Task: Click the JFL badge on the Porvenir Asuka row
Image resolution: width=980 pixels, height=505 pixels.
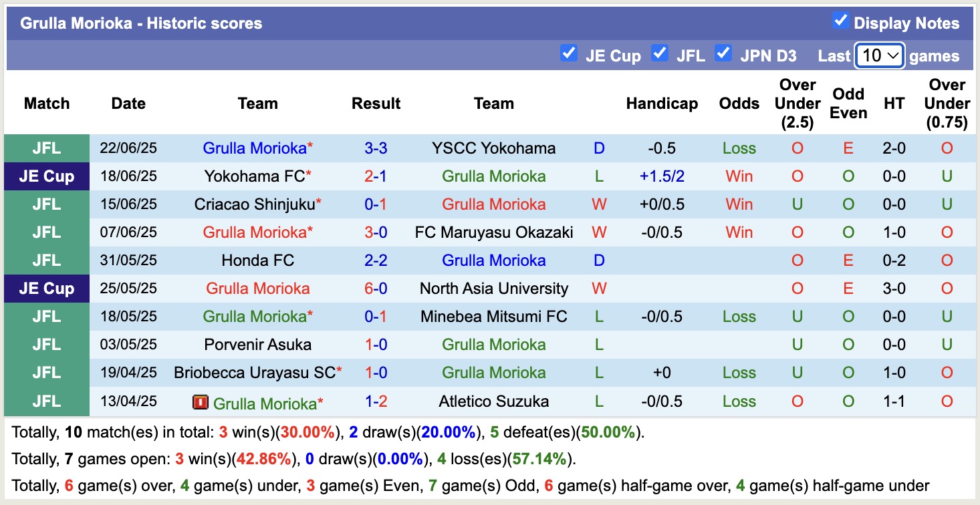Action: tap(45, 344)
